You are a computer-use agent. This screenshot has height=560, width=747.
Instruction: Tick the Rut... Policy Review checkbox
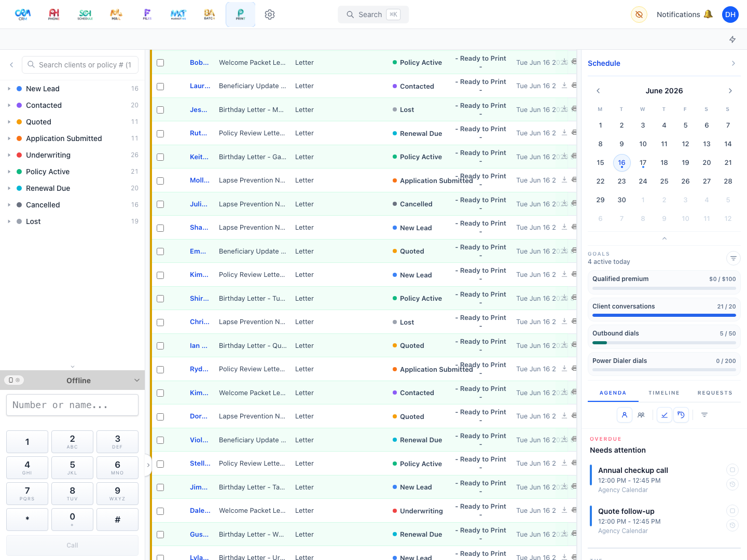pos(160,134)
